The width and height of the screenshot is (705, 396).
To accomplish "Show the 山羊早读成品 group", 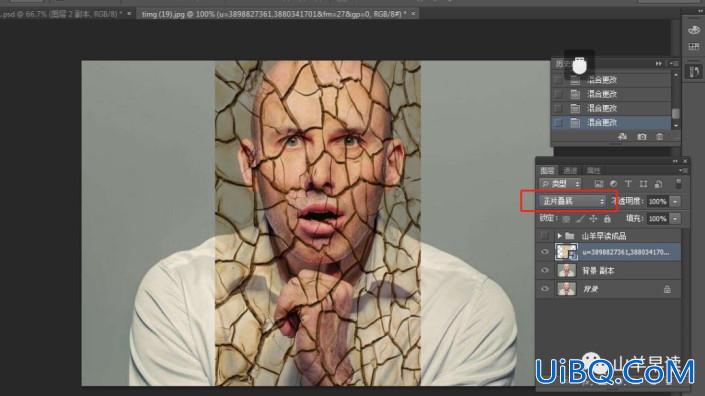I will [544, 236].
